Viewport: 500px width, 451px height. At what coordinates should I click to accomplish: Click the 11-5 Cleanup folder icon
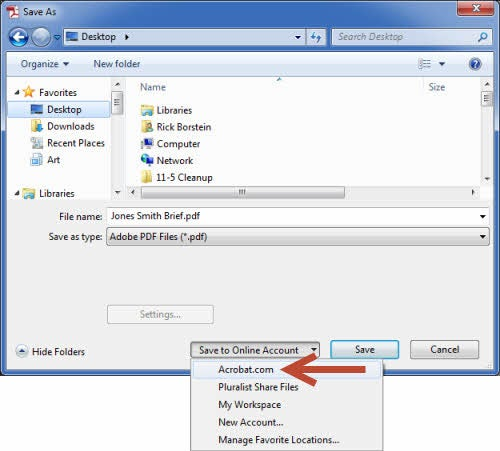(146, 177)
